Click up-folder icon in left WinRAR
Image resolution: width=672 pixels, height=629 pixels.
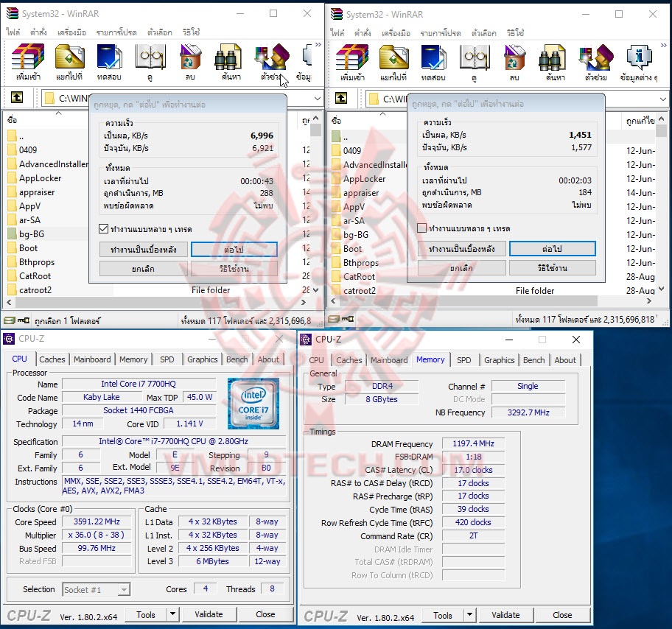pos(17,97)
